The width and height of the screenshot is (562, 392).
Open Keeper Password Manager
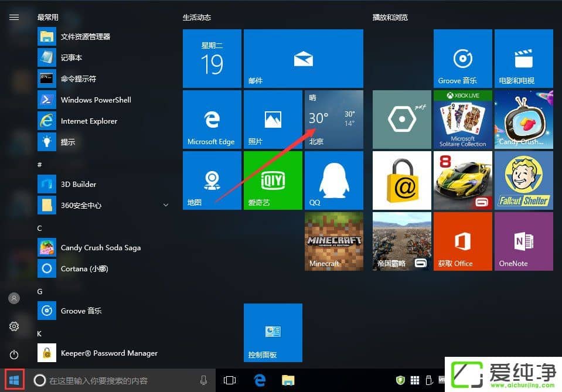pos(108,353)
